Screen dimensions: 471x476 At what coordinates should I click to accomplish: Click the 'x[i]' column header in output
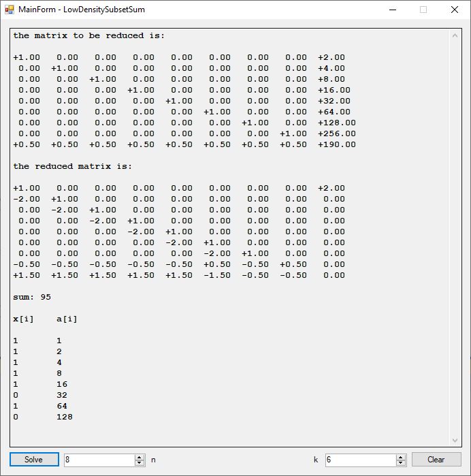[x=23, y=319]
